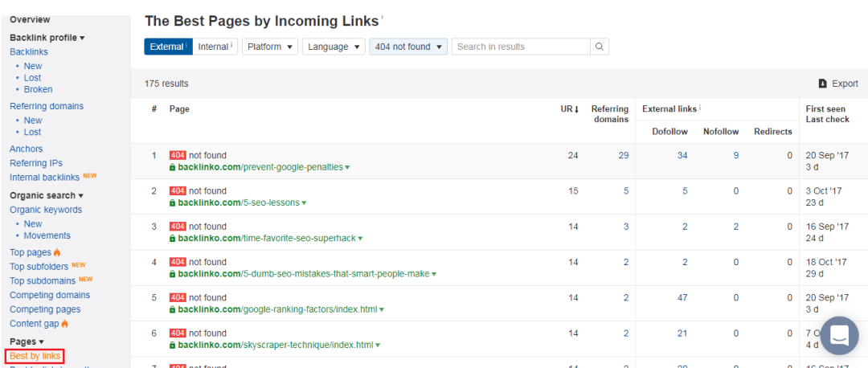The image size is (868, 368).
Task: Open Referring domains in the sidebar
Action: coord(47,106)
